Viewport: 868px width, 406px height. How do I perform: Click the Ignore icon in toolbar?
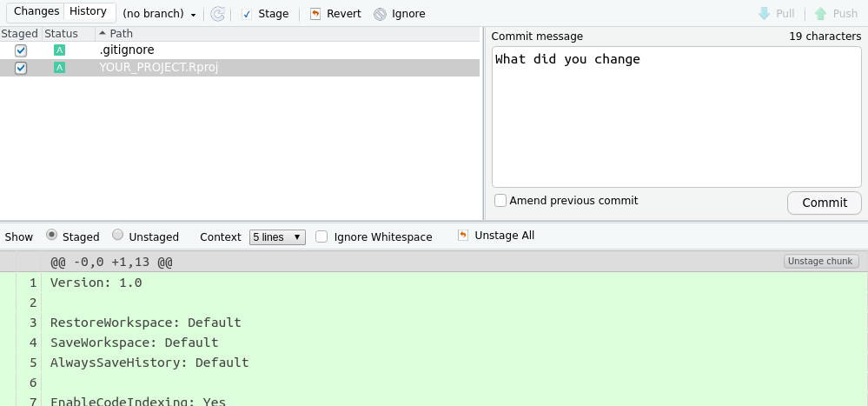pyautogui.click(x=380, y=14)
